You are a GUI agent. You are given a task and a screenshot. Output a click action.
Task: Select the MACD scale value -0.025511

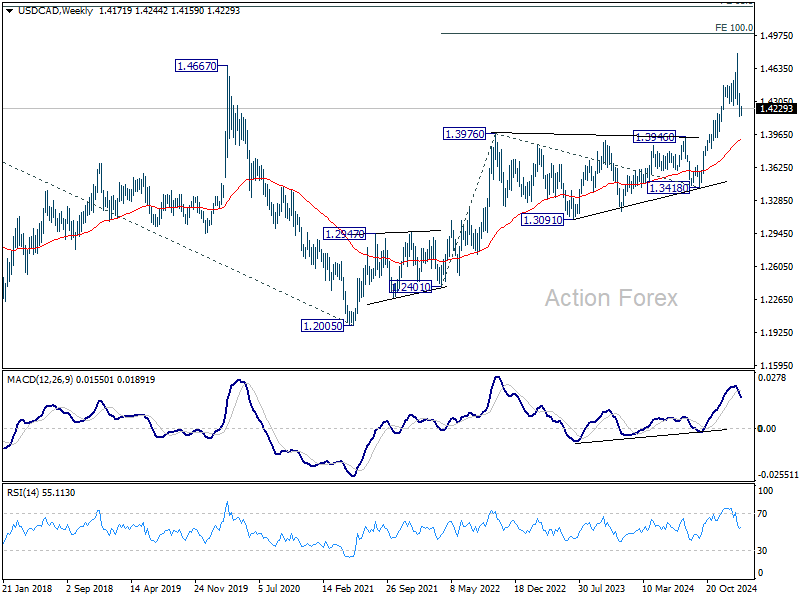778,475
